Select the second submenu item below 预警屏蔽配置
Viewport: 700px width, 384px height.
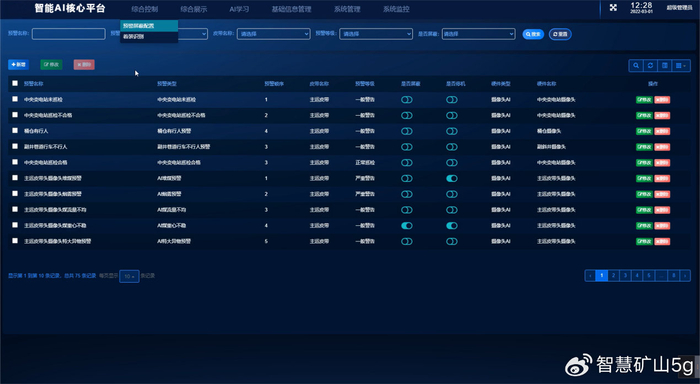pyautogui.click(x=149, y=37)
